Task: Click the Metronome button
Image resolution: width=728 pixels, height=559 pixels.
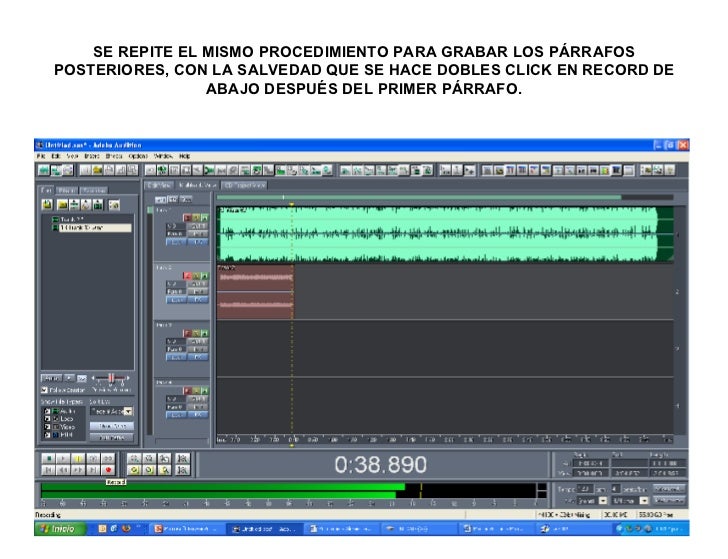Action: pos(668,500)
